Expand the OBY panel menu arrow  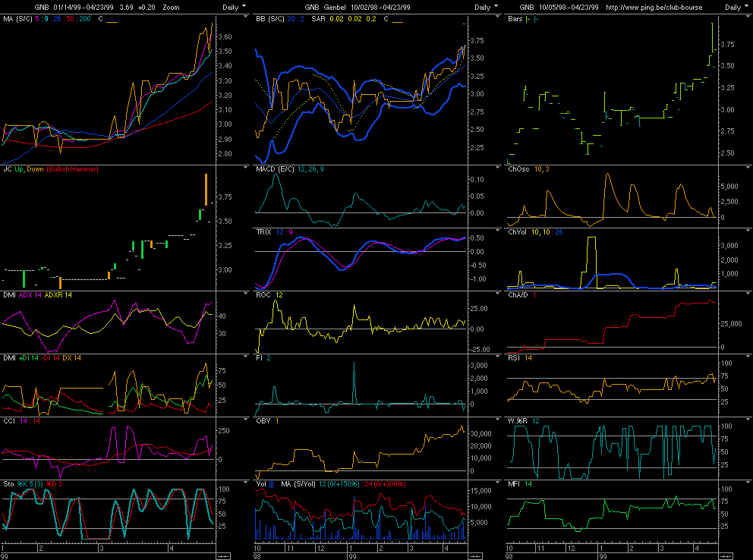pyautogui.click(x=497, y=419)
